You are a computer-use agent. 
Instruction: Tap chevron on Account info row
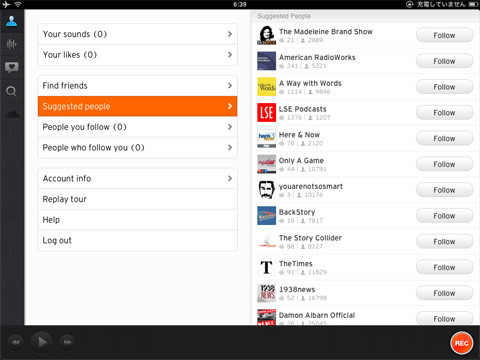(230, 178)
